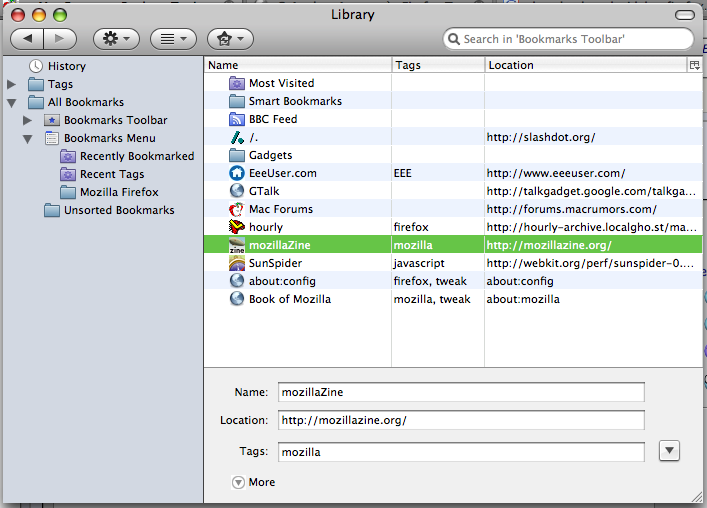
Task: Select All Bookmarks in the sidebar
Action: pyautogui.click(x=86, y=102)
